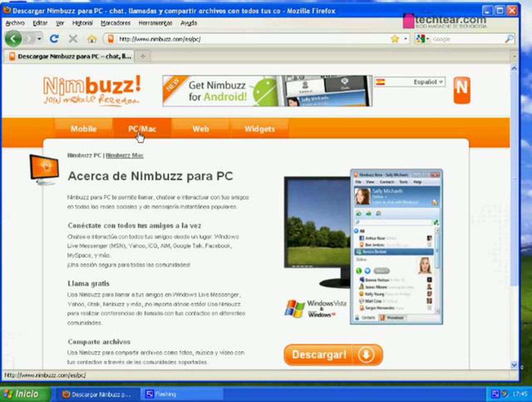Open the search engine selector dropdown
This screenshot has width=532, height=402.
point(422,39)
